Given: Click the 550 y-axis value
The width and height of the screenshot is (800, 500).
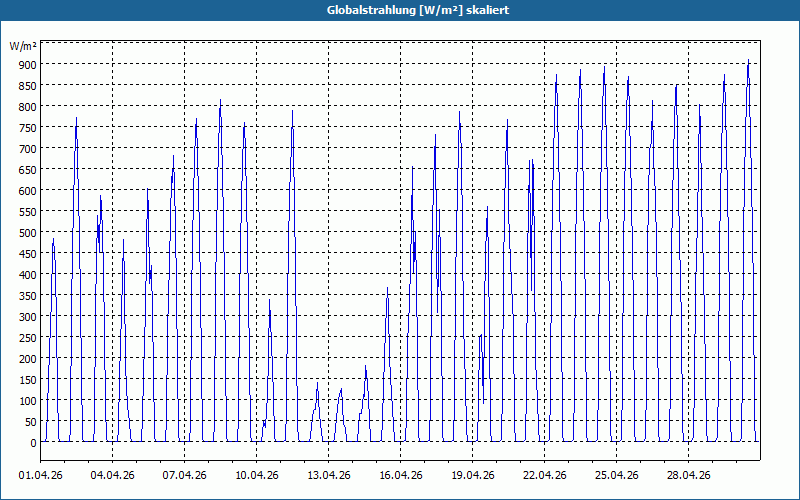Looking at the screenshot, I should point(28,212).
